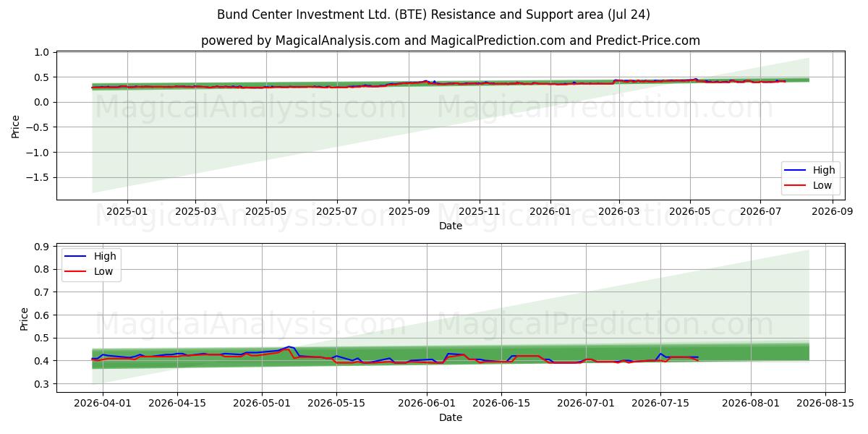Click the 2026-06-01 tick label on bottom axis
This screenshot has width=868, height=434.
click(427, 404)
